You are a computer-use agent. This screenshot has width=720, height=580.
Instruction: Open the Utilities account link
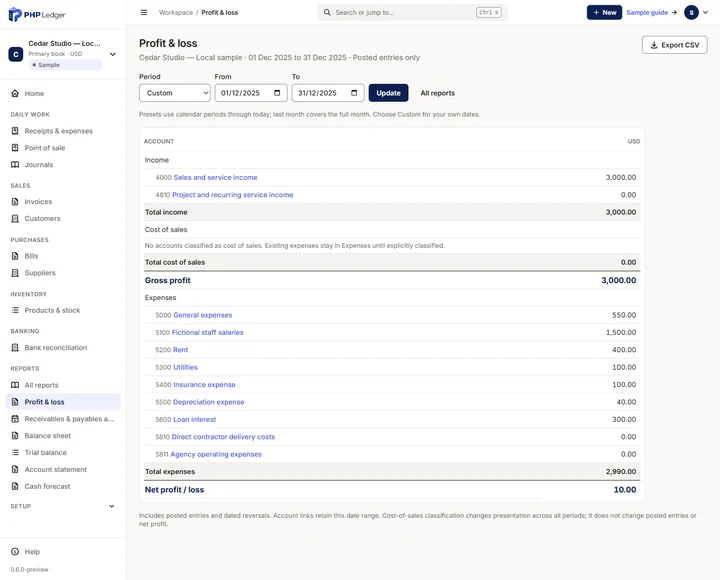(186, 367)
